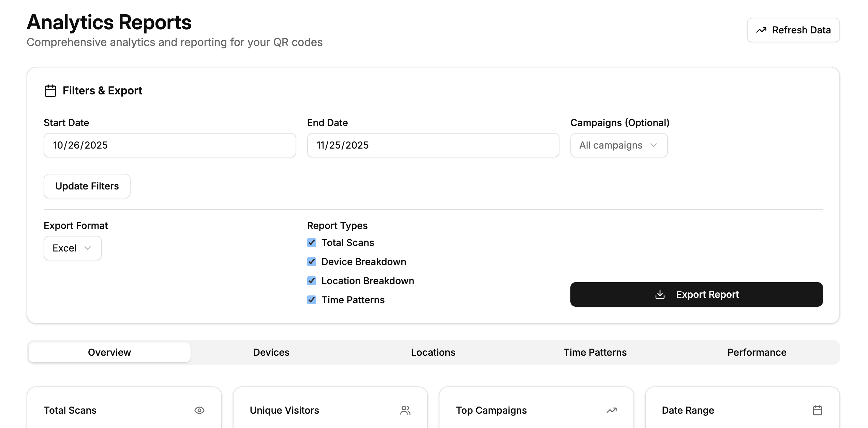
Task: Click the download icon on Export Report
Action: pyautogui.click(x=660, y=294)
